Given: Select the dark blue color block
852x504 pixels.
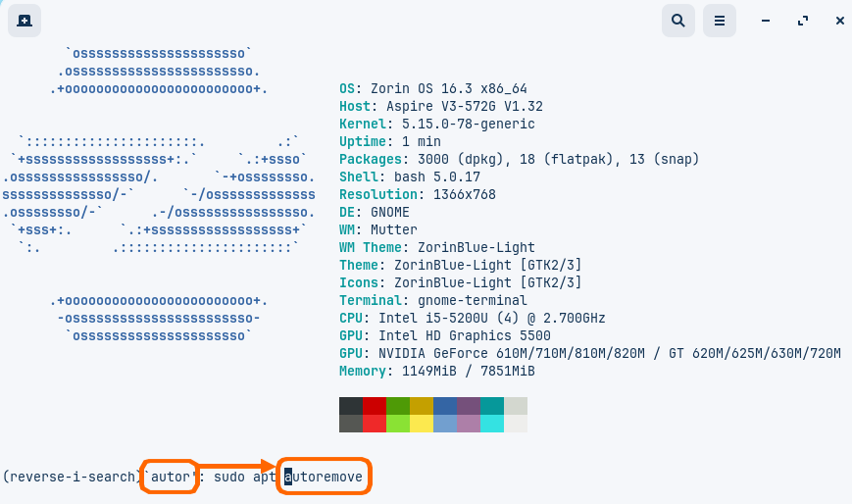Looking at the screenshot, I should pos(444,406).
